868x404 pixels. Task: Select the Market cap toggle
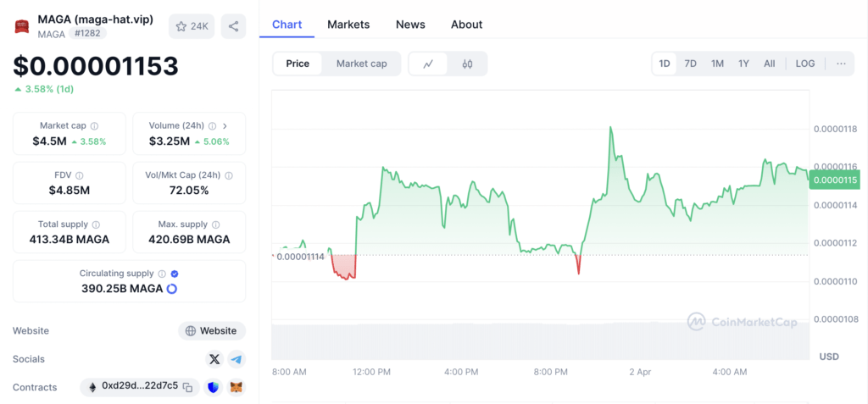361,64
